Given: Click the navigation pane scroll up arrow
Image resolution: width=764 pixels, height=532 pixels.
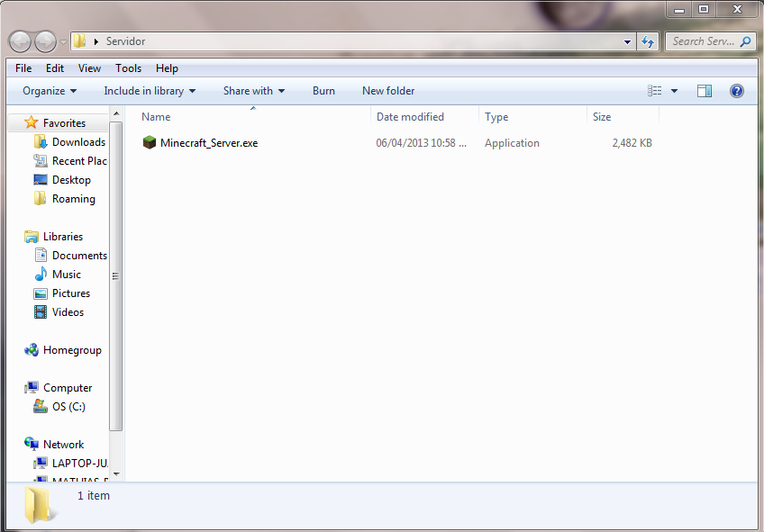Looking at the screenshot, I should pos(116,114).
